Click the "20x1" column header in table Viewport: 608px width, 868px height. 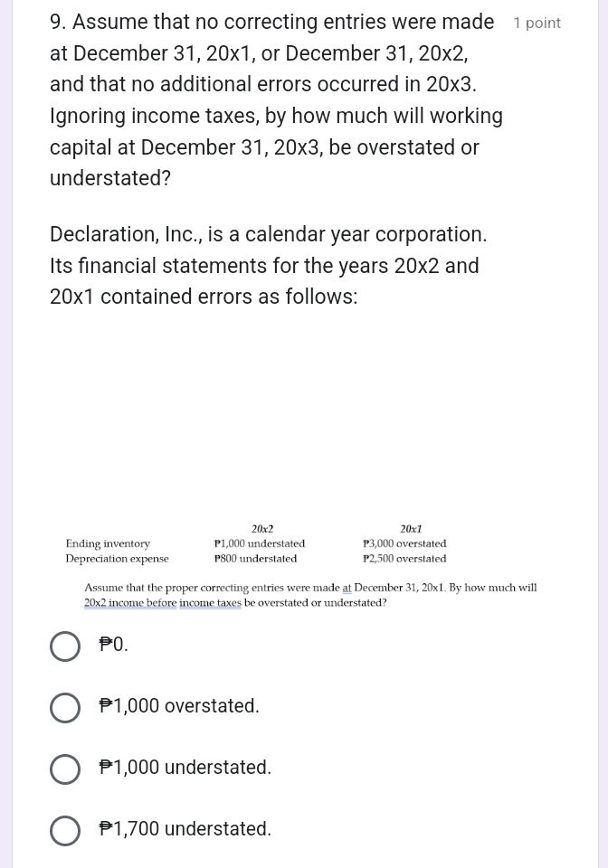pos(411,529)
